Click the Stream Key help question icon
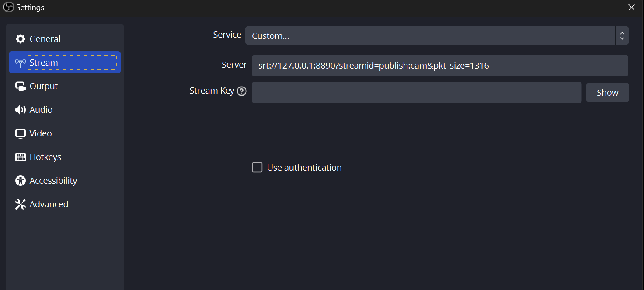 point(242,91)
